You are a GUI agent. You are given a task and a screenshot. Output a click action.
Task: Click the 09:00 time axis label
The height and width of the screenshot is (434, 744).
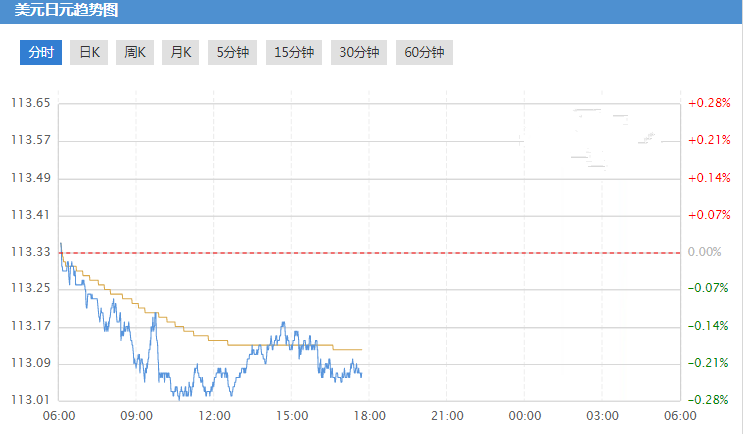point(136,416)
